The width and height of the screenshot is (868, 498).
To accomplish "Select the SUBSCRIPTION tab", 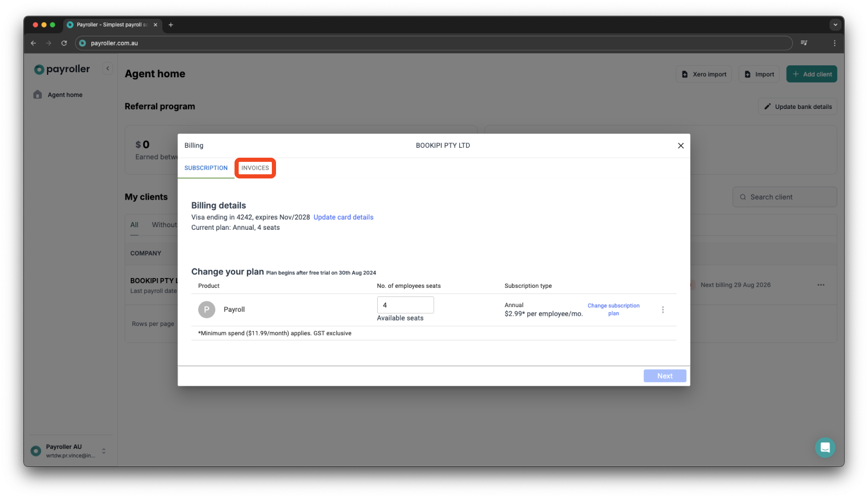I will [206, 168].
